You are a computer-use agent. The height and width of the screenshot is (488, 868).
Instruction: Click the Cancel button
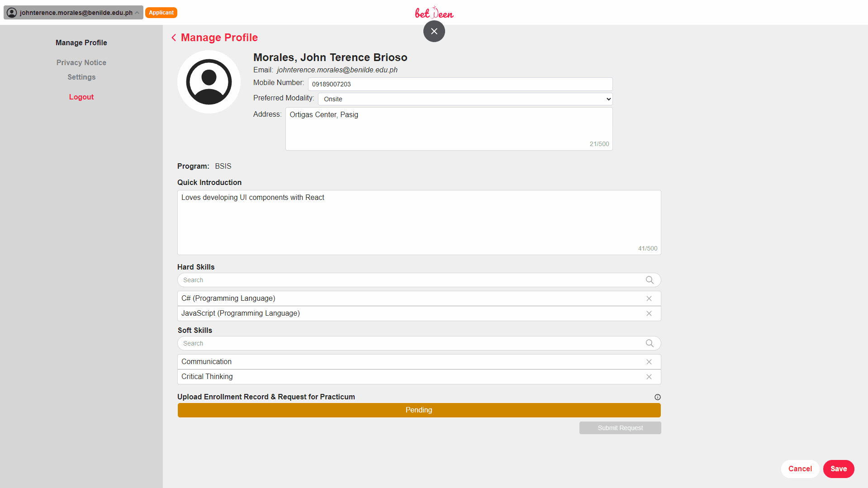(800, 469)
